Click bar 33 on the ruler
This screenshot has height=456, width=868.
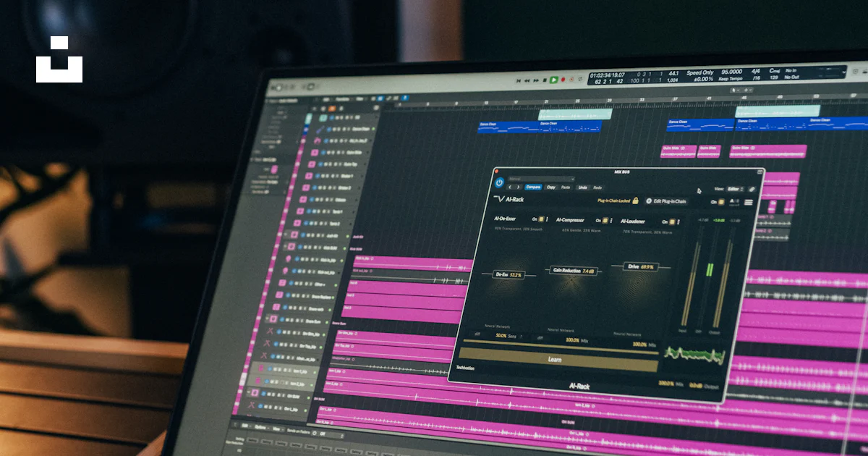point(642,100)
